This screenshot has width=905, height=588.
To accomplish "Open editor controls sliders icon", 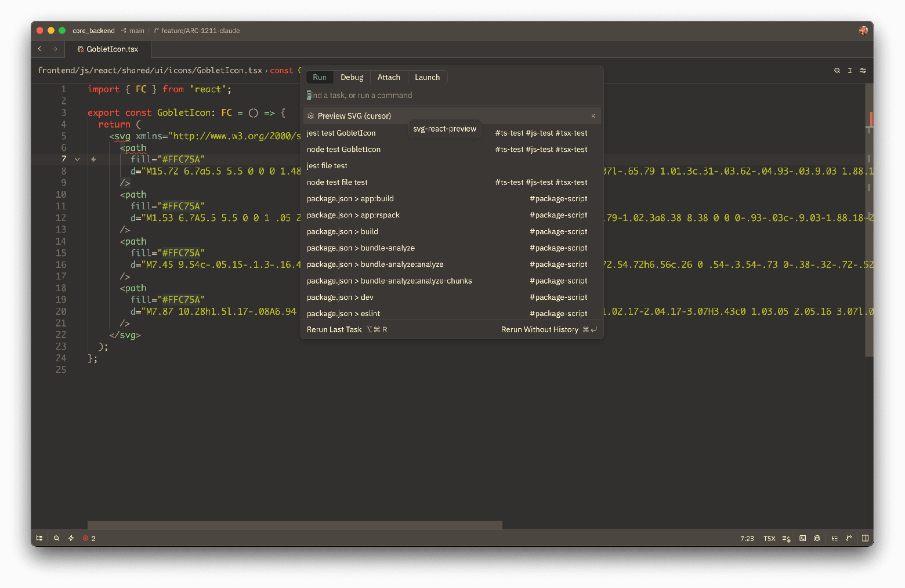I will pyautogui.click(x=863, y=70).
